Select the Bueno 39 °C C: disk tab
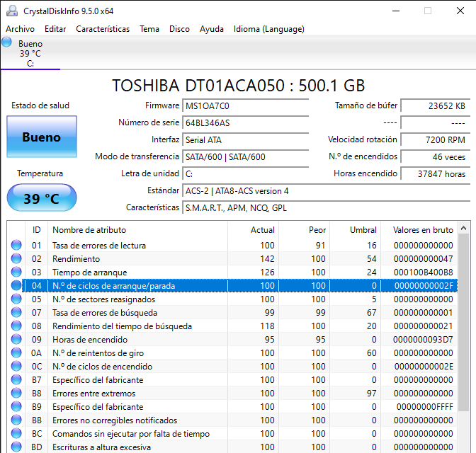The image size is (476, 453). 30,54
